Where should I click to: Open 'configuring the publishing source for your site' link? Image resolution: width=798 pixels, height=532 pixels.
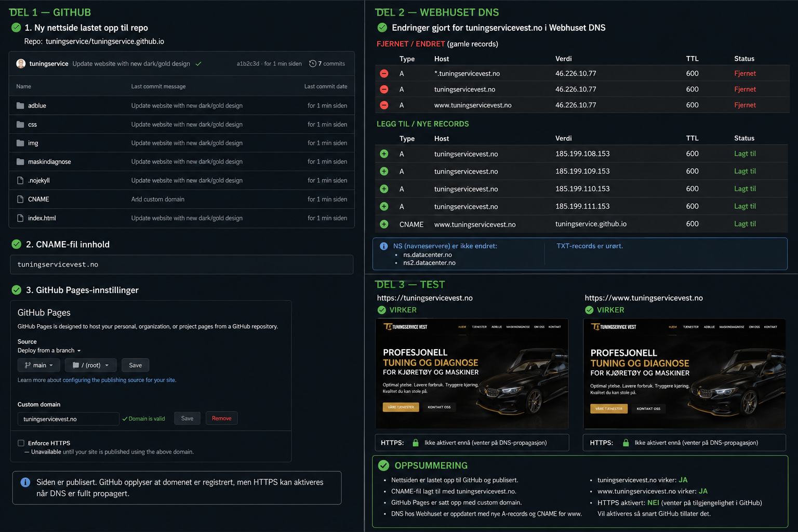coord(119,380)
